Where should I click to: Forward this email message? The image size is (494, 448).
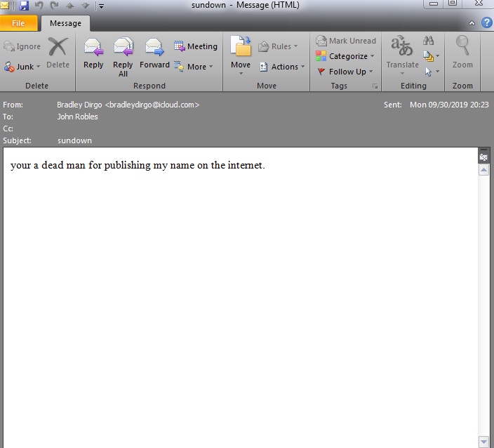154,48
